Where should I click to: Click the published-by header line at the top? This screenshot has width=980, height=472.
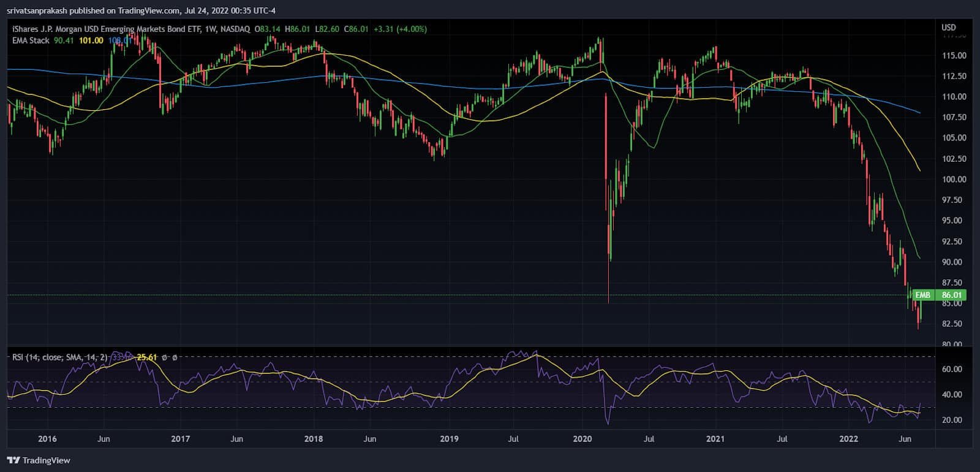tap(141, 10)
